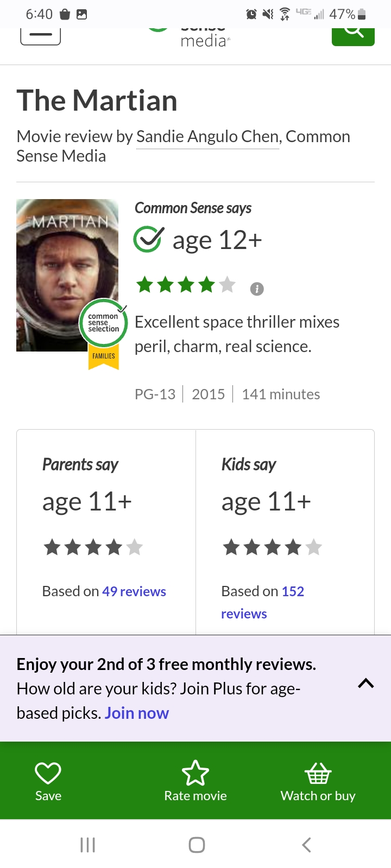Open Sandie Angulo Chen's author link
This screenshot has height=868, width=391.
click(207, 137)
